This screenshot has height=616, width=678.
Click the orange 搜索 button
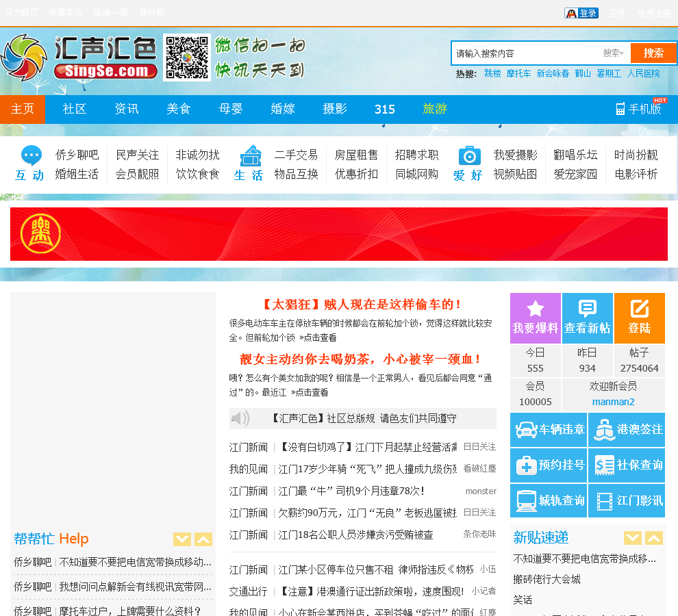(653, 53)
